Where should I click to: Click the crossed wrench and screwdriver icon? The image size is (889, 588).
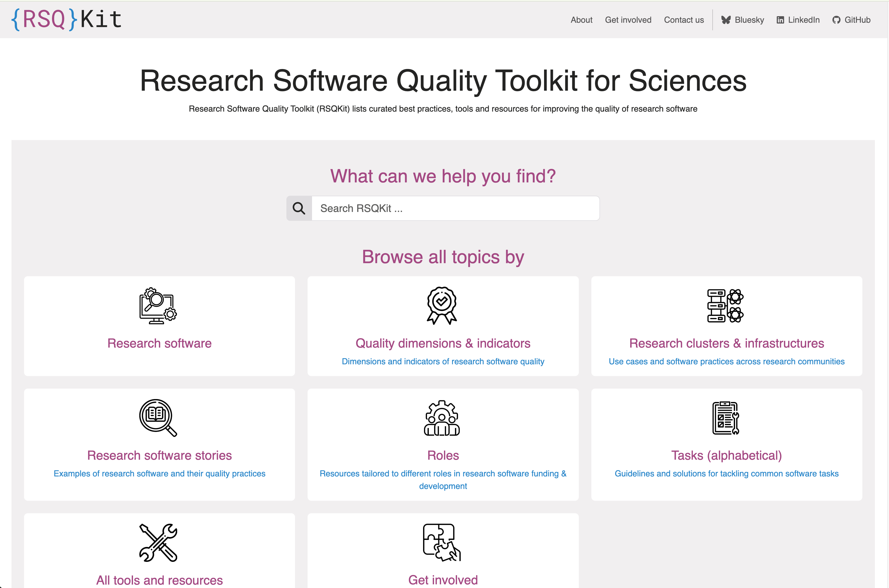tap(158, 542)
